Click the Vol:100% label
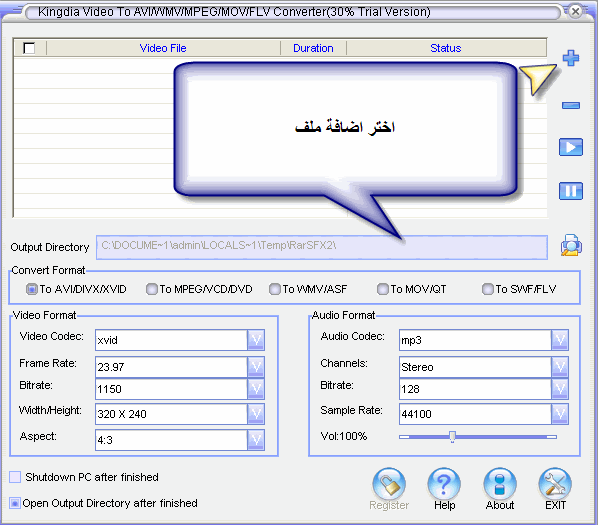 [x=344, y=436]
